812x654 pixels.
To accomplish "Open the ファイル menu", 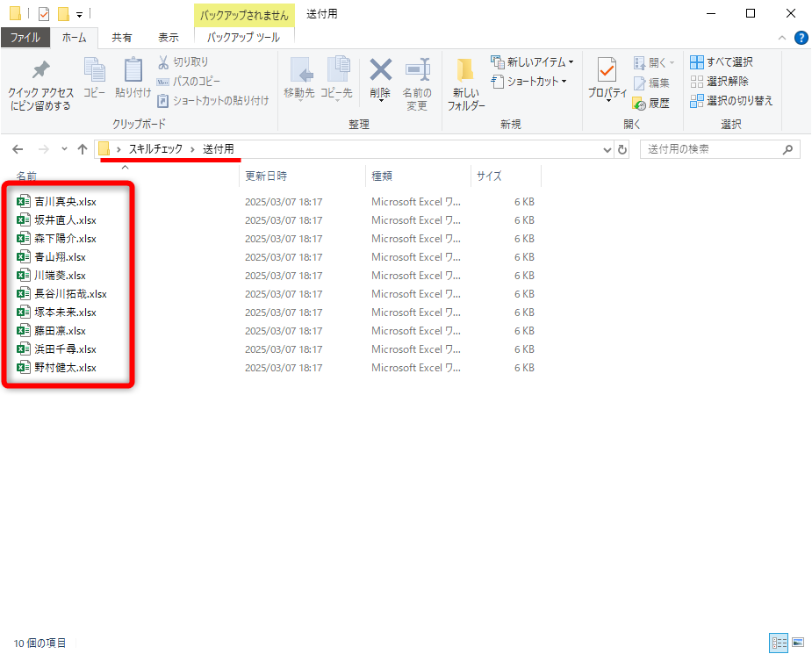I will pyautogui.click(x=28, y=37).
